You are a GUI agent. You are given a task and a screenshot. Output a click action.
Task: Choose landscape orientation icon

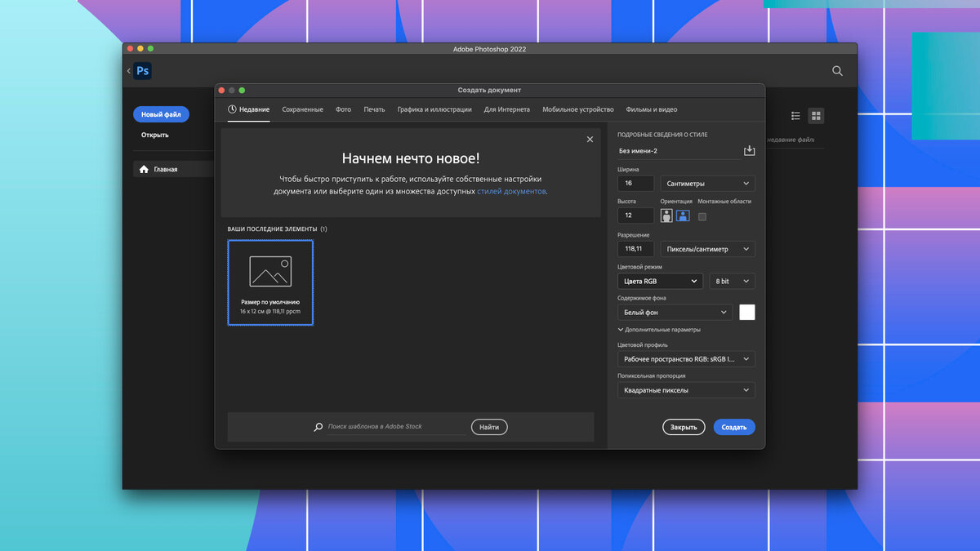click(683, 216)
